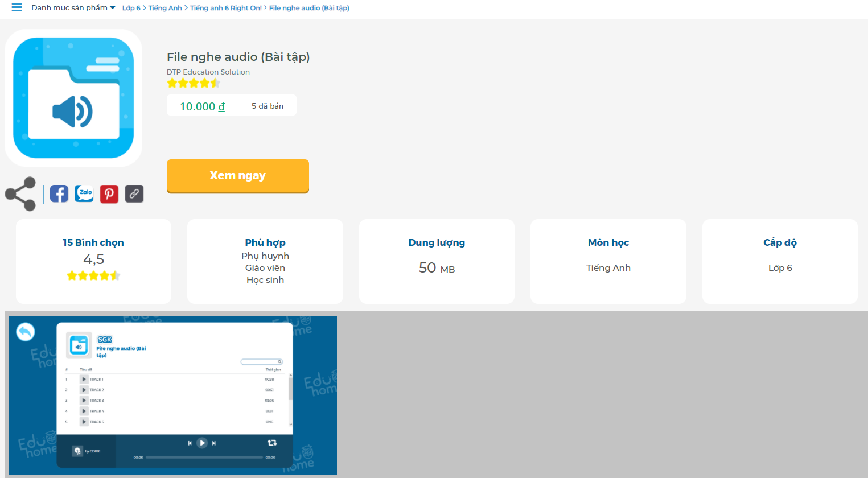Share the product on Facebook
This screenshot has height=478, width=868.
point(59,194)
